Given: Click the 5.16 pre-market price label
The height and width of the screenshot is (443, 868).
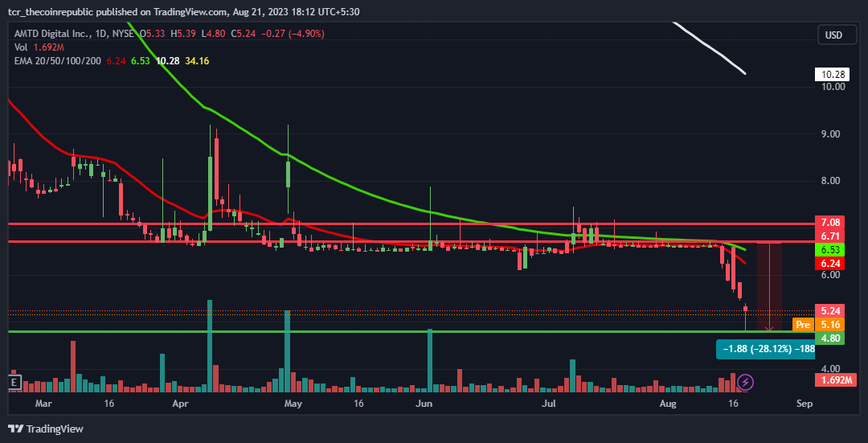Looking at the screenshot, I should (x=829, y=325).
